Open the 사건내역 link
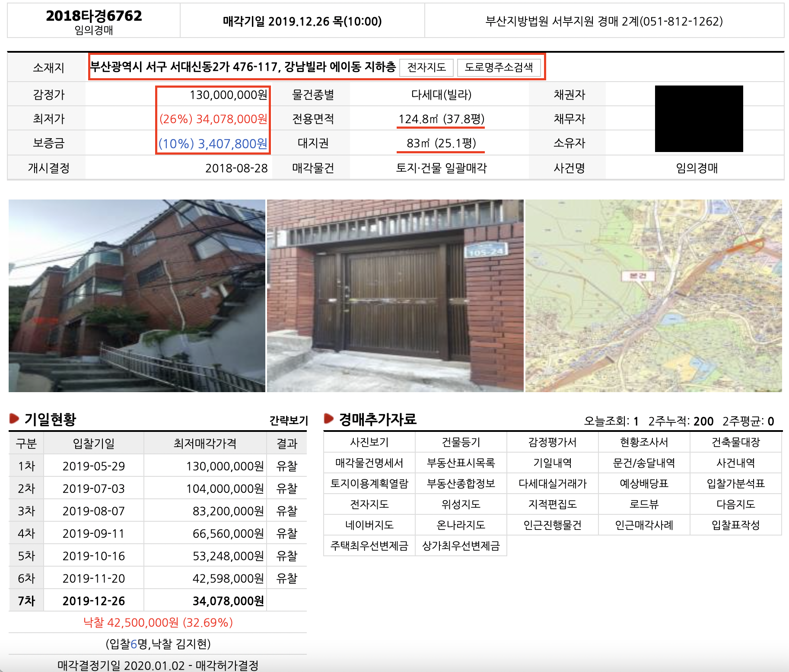Image resolution: width=789 pixels, height=672 pixels. pyautogui.click(x=736, y=463)
